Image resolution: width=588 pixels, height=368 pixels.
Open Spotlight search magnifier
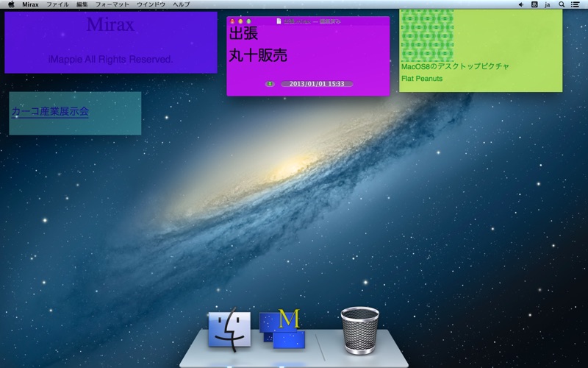[562, 4]
